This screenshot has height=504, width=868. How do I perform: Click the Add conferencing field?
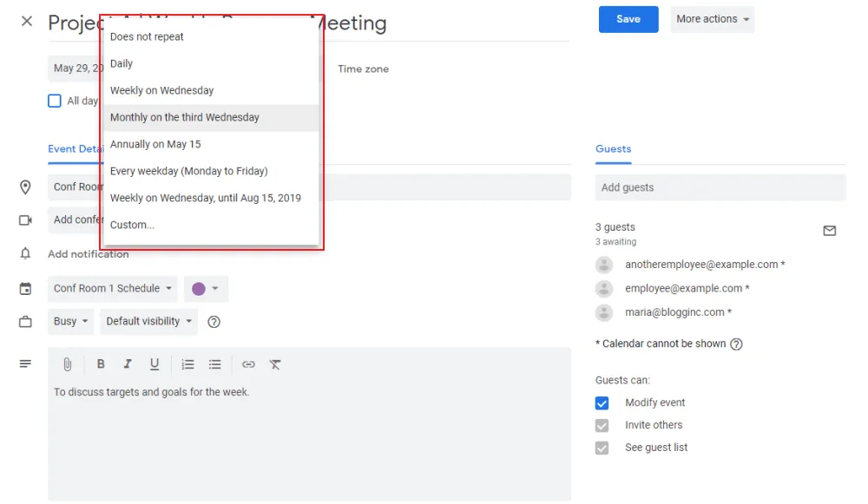(x=75, y=219)
